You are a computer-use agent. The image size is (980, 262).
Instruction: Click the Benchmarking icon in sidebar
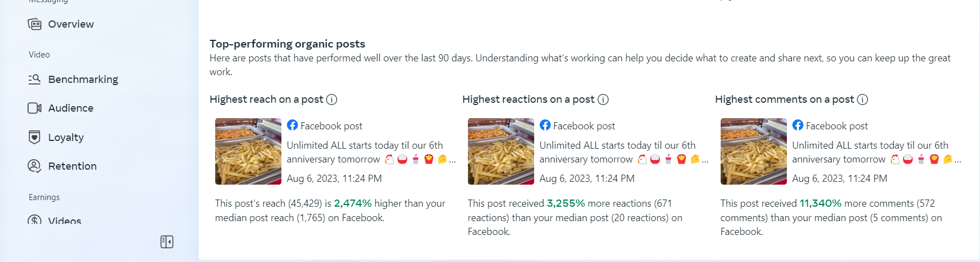pyautogui.click(x=34, y=80)
